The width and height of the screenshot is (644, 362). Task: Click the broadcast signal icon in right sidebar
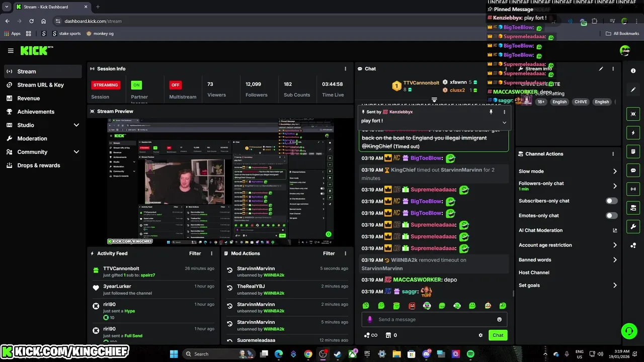tap(633, 189)
